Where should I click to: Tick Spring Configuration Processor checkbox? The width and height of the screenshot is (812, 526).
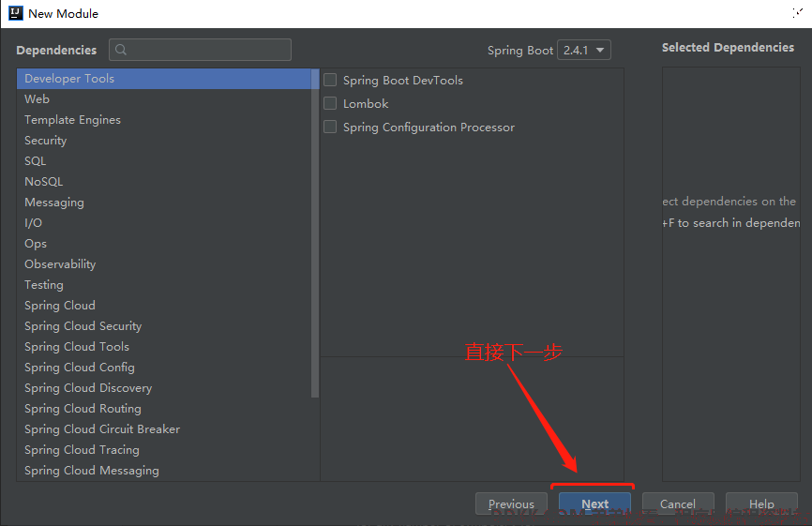tap(330, 127)
